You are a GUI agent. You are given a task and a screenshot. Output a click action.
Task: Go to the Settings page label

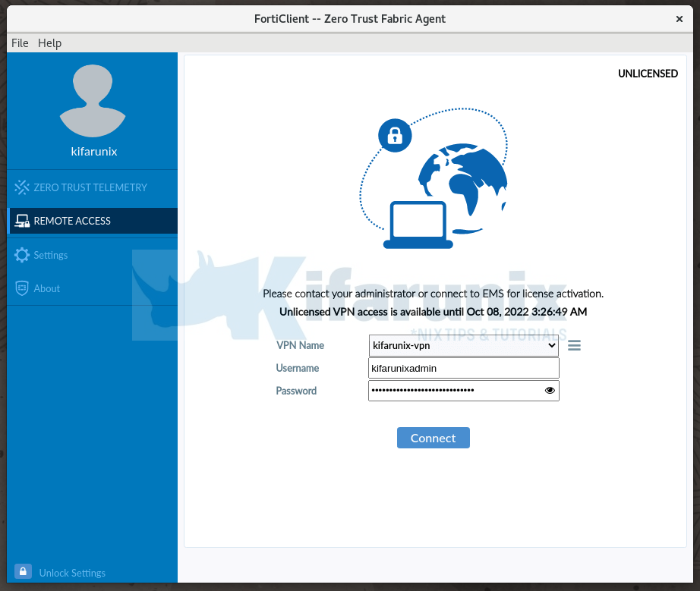[51, 255]
